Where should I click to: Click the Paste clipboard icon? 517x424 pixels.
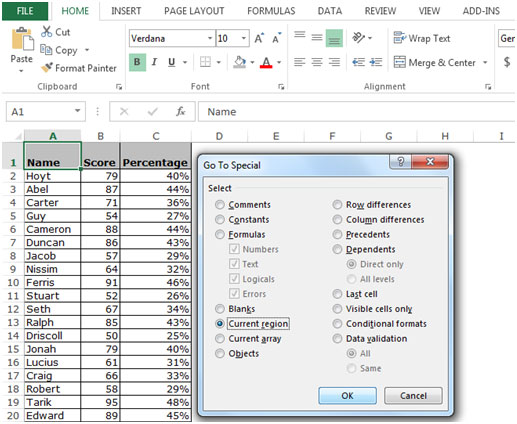(x=22, y=39)
